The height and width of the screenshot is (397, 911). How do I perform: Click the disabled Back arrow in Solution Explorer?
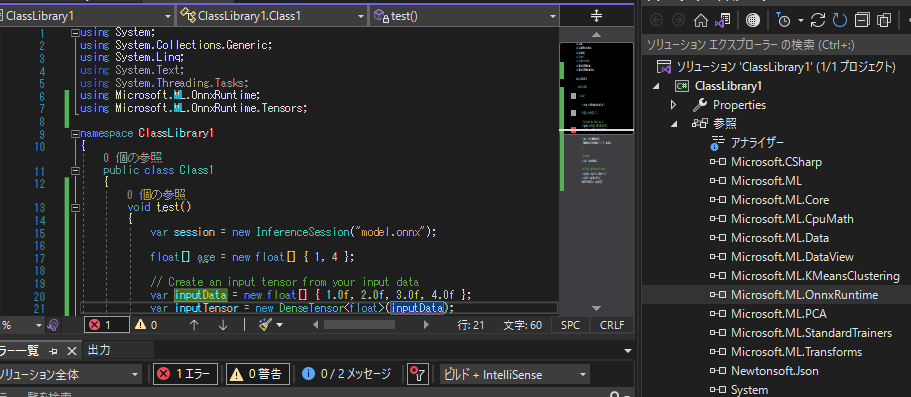tap(657, 20)
